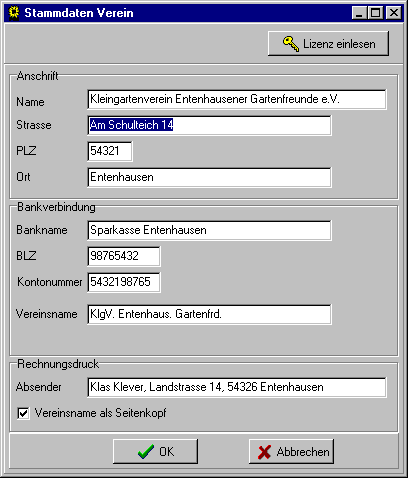Screen dimensions: 408x478
Task: Focus the Absender field in Rechnungsdruck
Action: [237, 387]
